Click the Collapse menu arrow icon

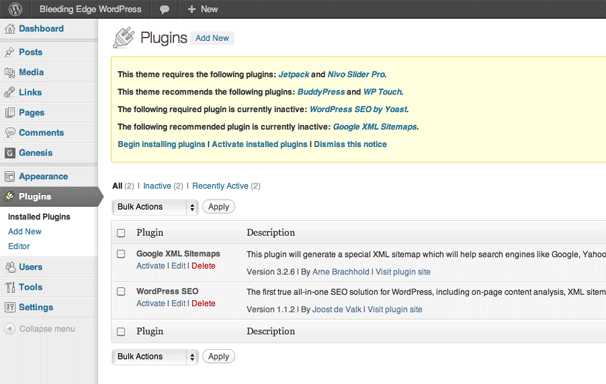tap(10, 329)
